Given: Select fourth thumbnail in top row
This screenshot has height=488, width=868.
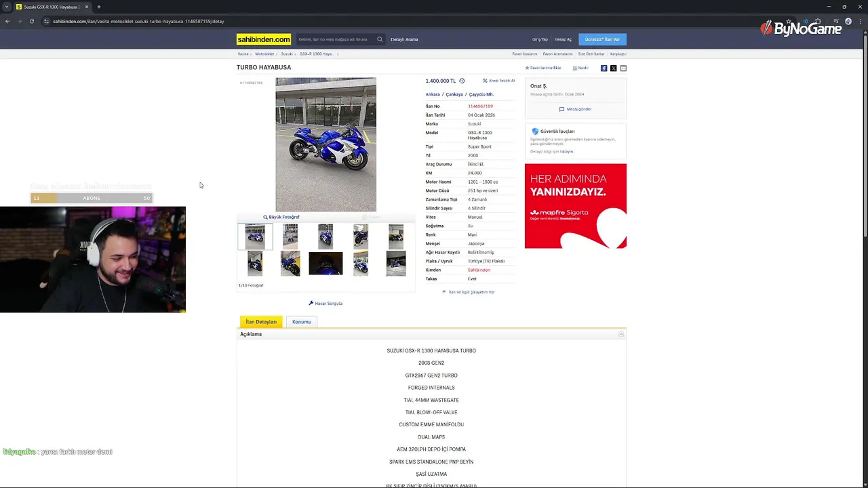Looking at the screenshot, I should click(361, 237).
